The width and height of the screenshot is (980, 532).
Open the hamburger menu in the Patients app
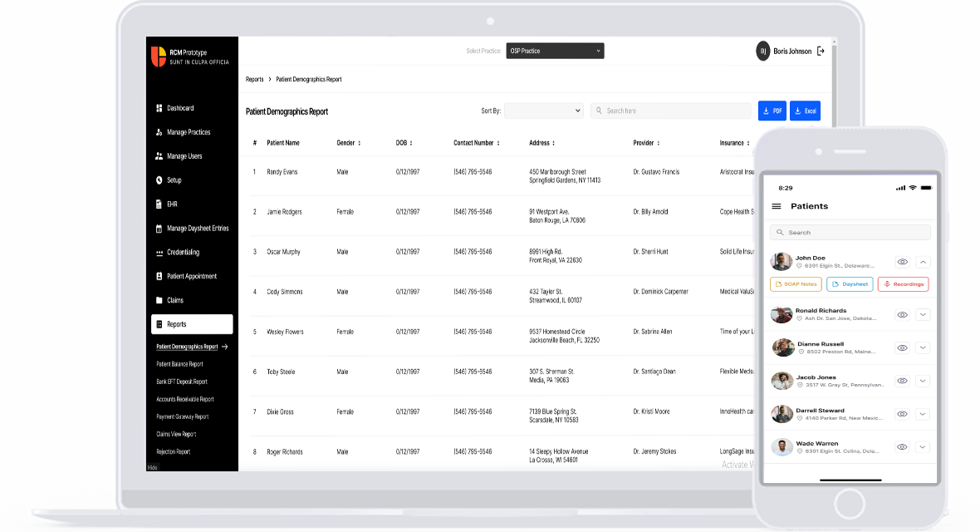777,206
